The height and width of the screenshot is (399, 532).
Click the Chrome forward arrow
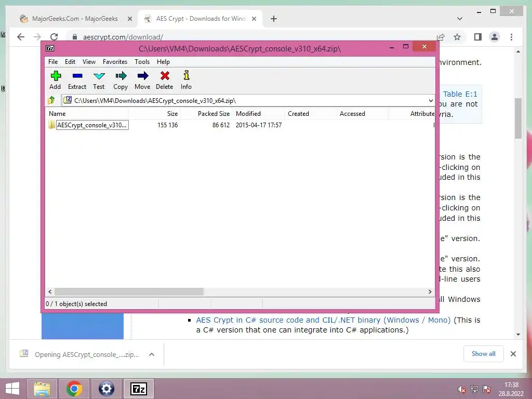click(x=37, y=37)
